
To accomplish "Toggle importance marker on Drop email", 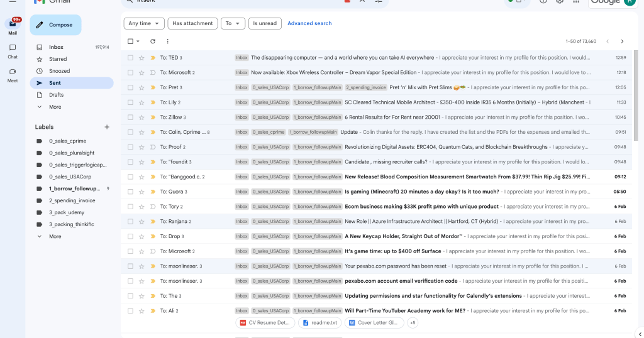I will click(x=153, y=236).
